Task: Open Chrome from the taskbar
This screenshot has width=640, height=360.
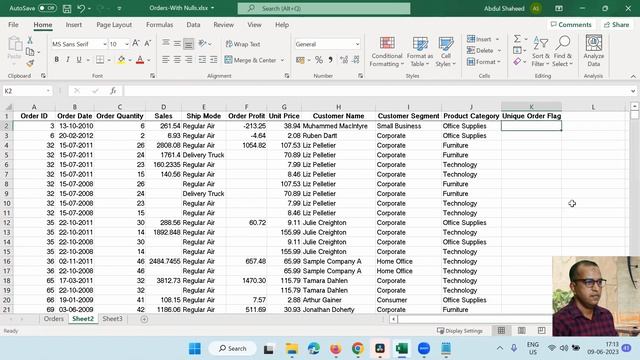Action: [x=358, y=349]
